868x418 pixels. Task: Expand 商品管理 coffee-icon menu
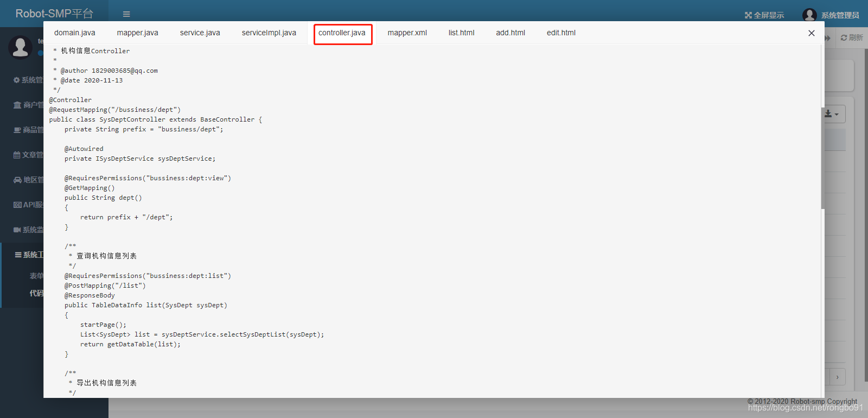coord(27,130)
